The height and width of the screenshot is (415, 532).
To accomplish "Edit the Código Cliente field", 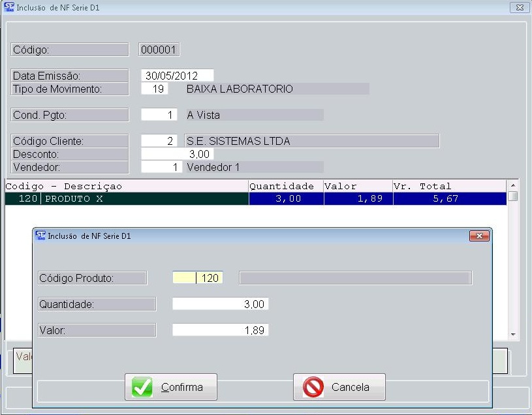I will click(159, 141).
